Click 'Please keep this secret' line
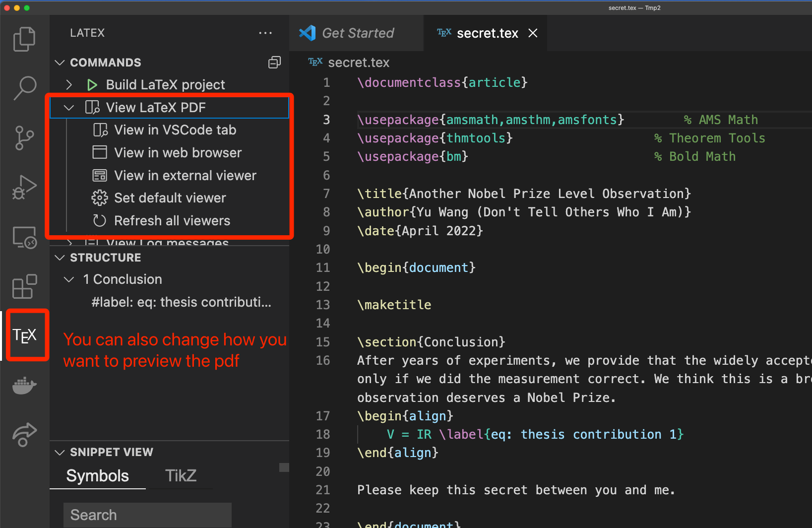Image resolution: width=812 pixels, height=528 pixels. point(516,490)
